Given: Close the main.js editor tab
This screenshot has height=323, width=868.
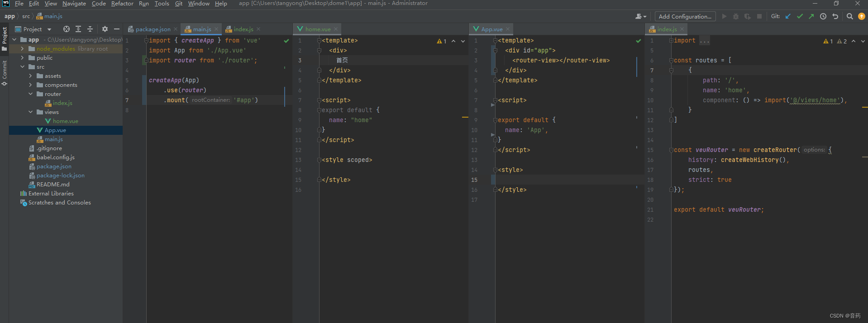Looking at the screenshot, I should point(216,29).
